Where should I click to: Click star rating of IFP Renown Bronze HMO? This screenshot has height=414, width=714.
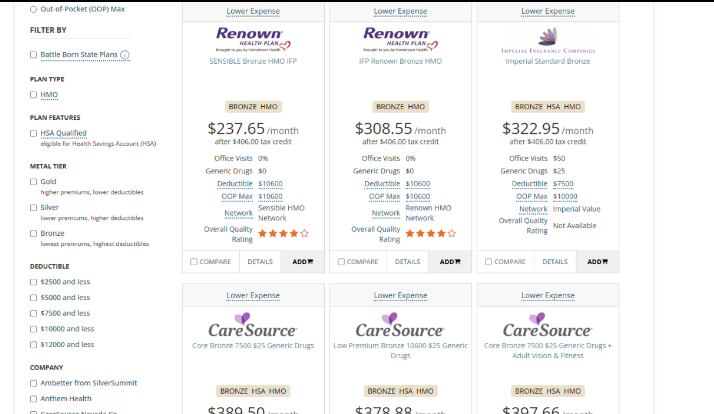(431, 234)
